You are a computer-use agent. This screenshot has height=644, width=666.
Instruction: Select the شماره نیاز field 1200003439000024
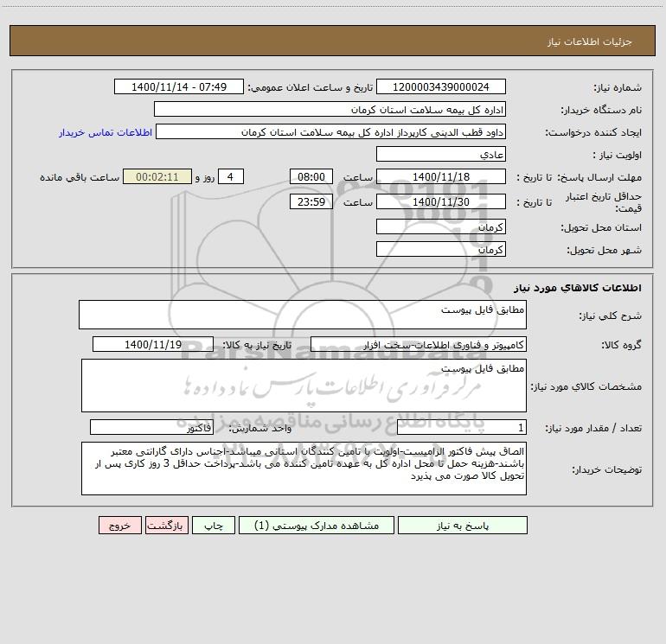[x=441, y=87]
